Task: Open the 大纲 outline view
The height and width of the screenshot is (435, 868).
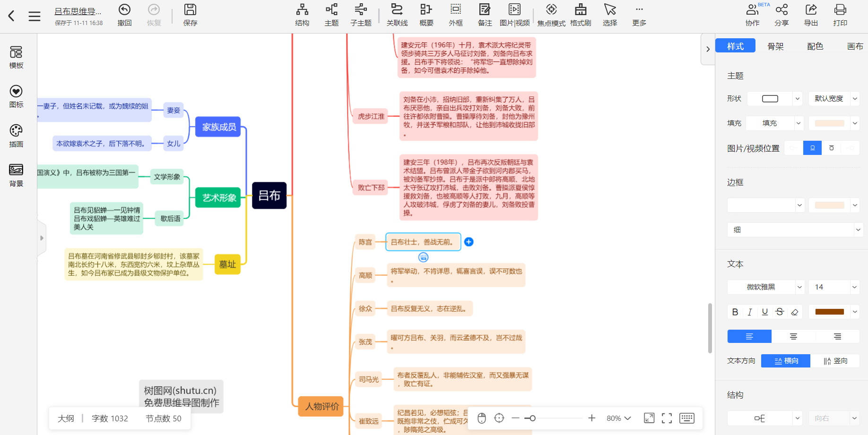Action: tap(65, 418)
